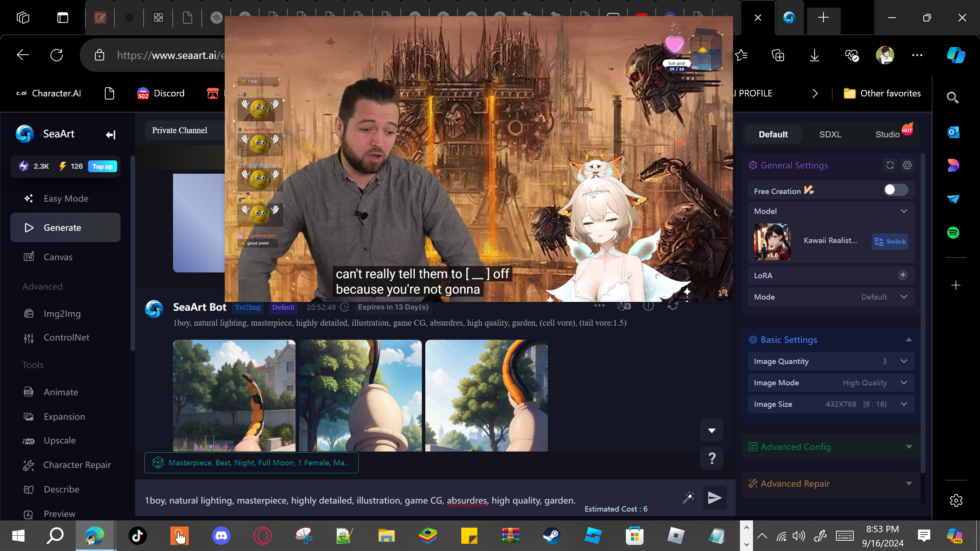This screenshot has height=551, width=980.
Task: Open TikTok from the taskbar
Action: (x=138, y=535)
